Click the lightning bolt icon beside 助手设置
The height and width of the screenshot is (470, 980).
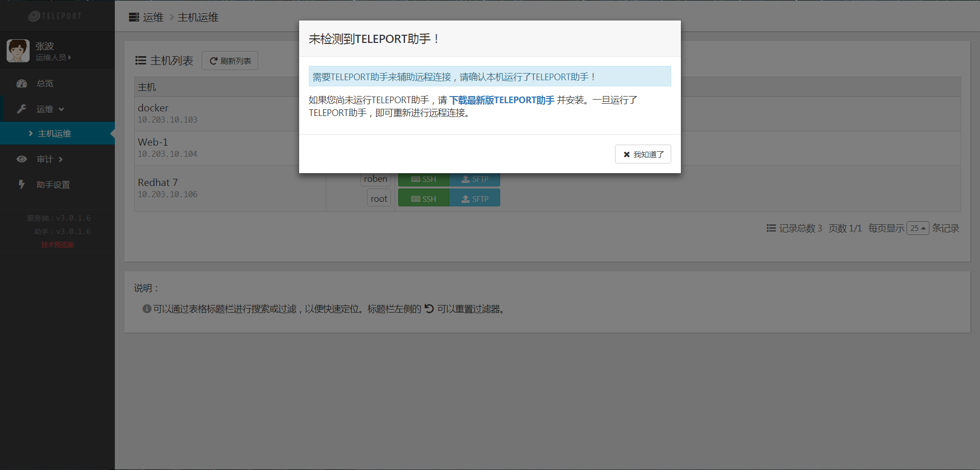point(21,184)
